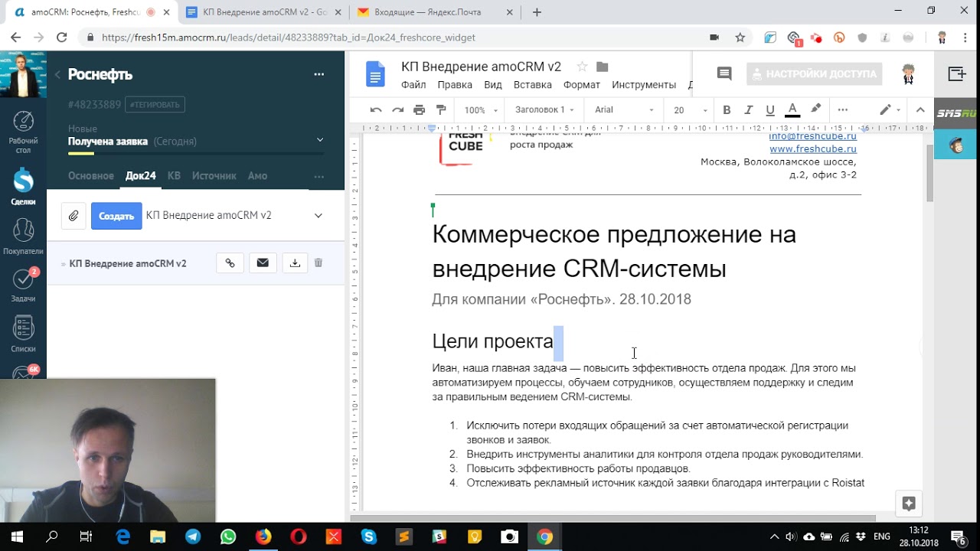Go back with the arrow beside Роснефть
The height and width of the screenshot is (551, 980).
pos(57,74)
